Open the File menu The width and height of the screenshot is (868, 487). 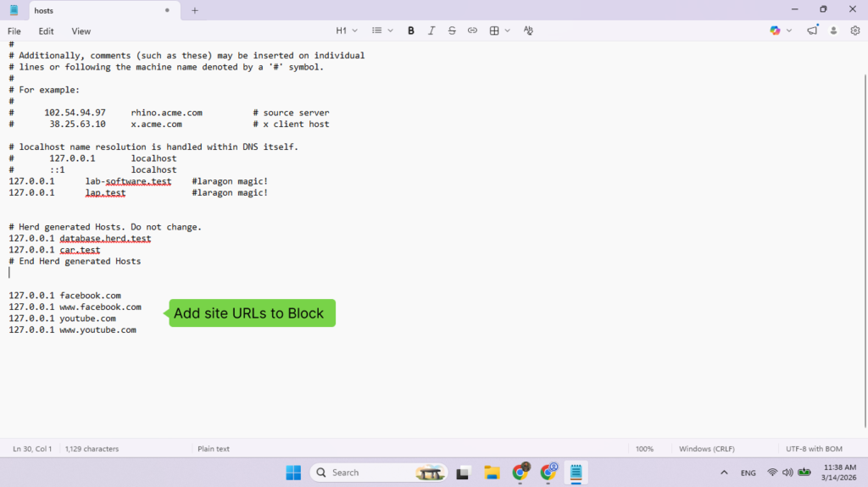click(14, 31)
